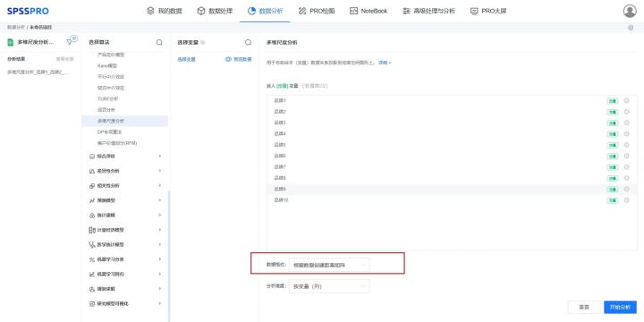Image resolution: width=644 pixels, height=322 pixels.
Task: Select the 数据分析 tab
Action: (x=265, y=11)
